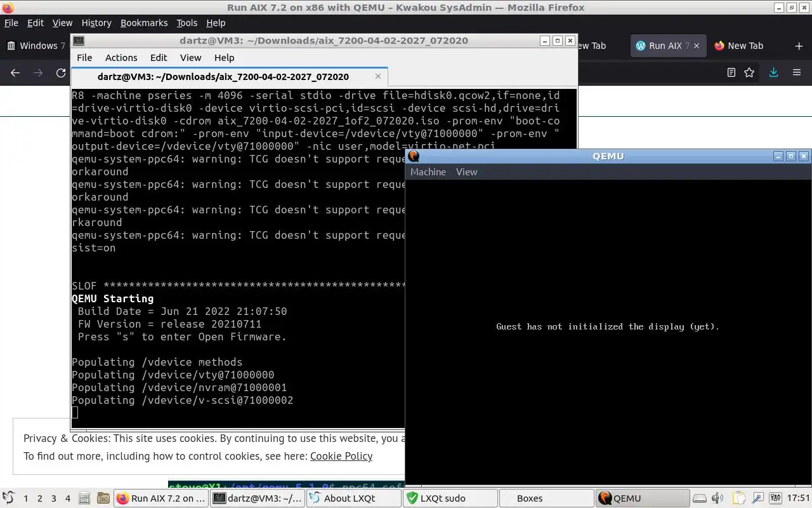Open the History menu in Firefox
This screenshot has width=812, height=508.
tap(96, 23)
